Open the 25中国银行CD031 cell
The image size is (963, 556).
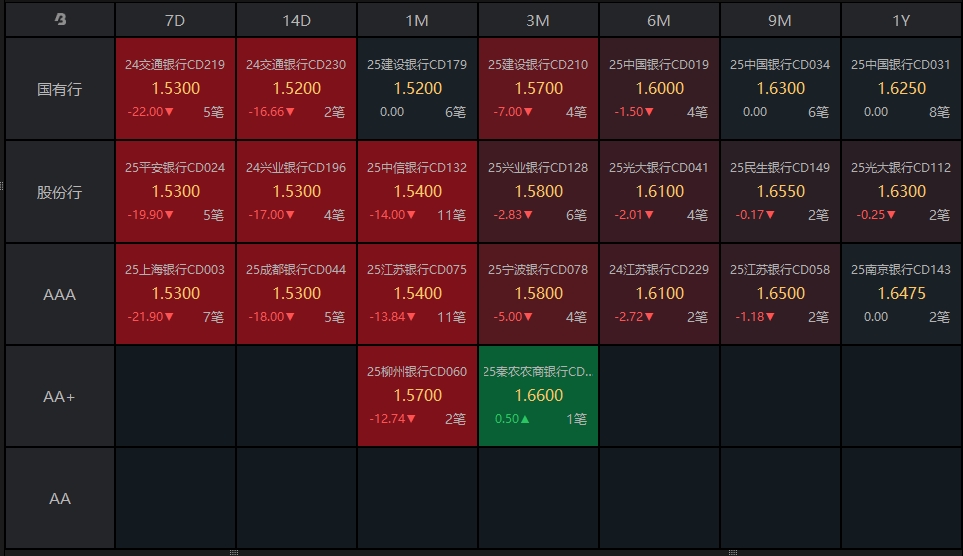pyautogui.click(x=901, y=88)
